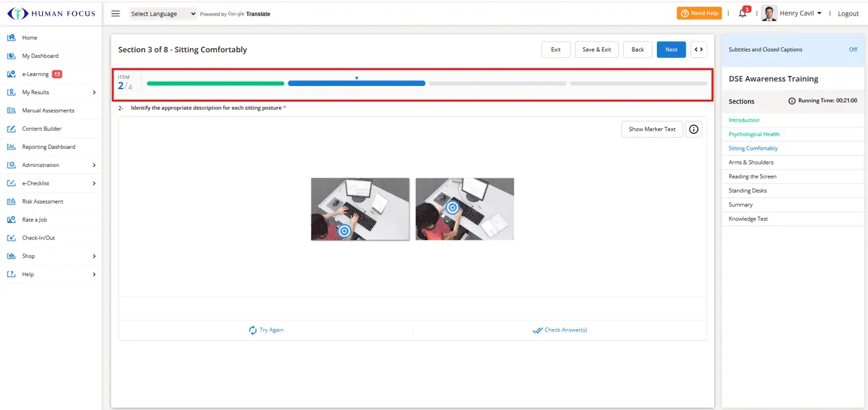The width and height of the screenshot is (868, 410).
Task: Click the Show Marker Text button
Action: click(652, 129)
